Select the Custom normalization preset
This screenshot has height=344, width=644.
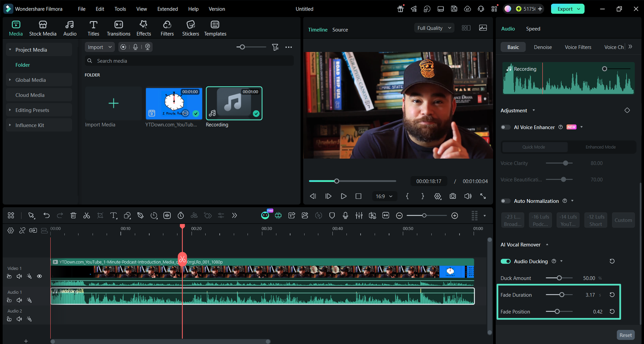[x=623, y=220]
